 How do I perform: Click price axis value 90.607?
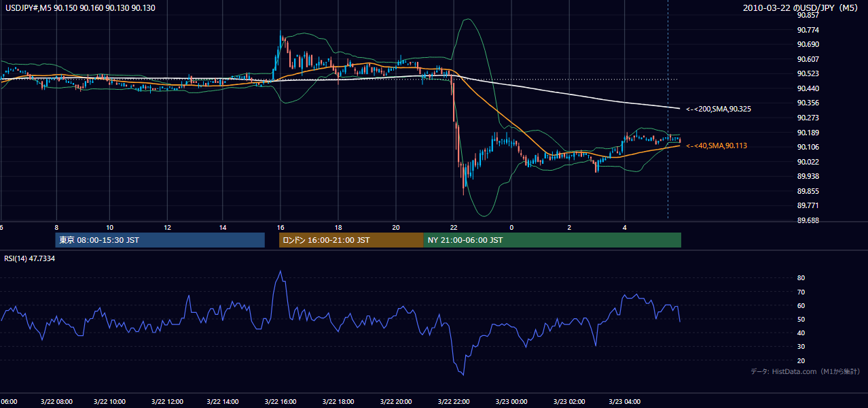[808, 59]
